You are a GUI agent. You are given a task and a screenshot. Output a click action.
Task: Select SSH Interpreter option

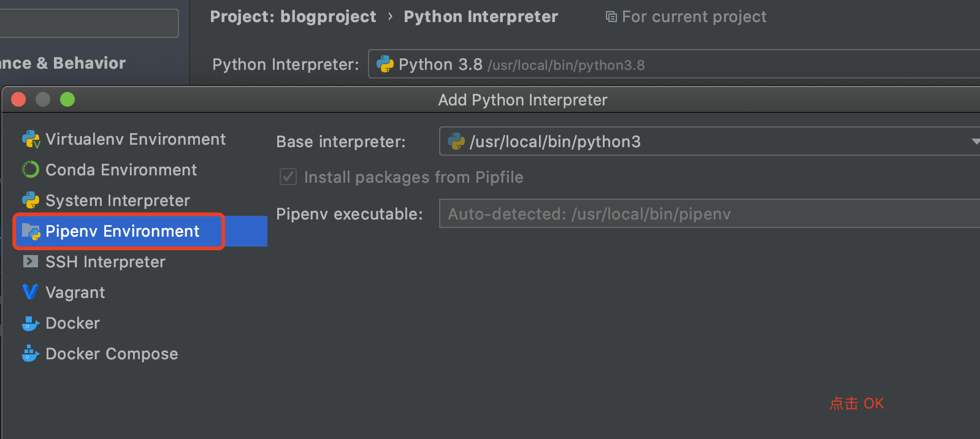coord(105,262)
